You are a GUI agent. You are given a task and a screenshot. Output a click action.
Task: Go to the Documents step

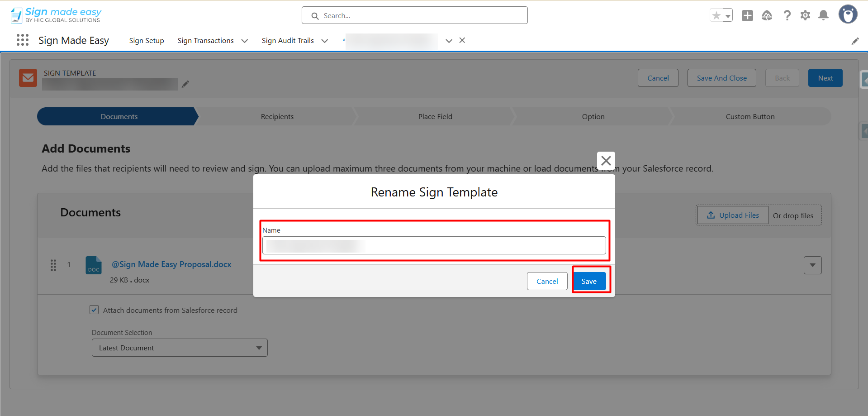pos(119,117)
